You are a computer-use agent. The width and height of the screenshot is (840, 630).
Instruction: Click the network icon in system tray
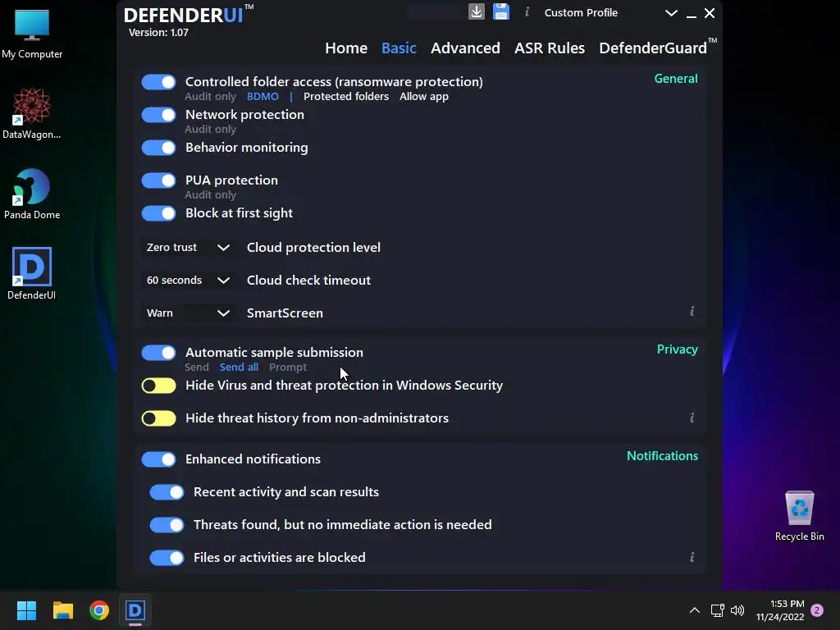tap(717, 610)
